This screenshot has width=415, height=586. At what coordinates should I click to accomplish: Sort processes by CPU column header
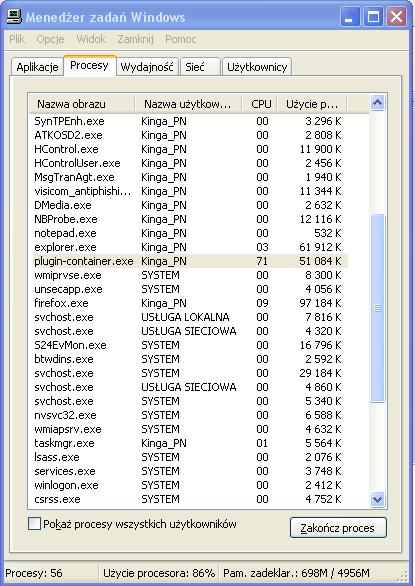coord(260,104)
